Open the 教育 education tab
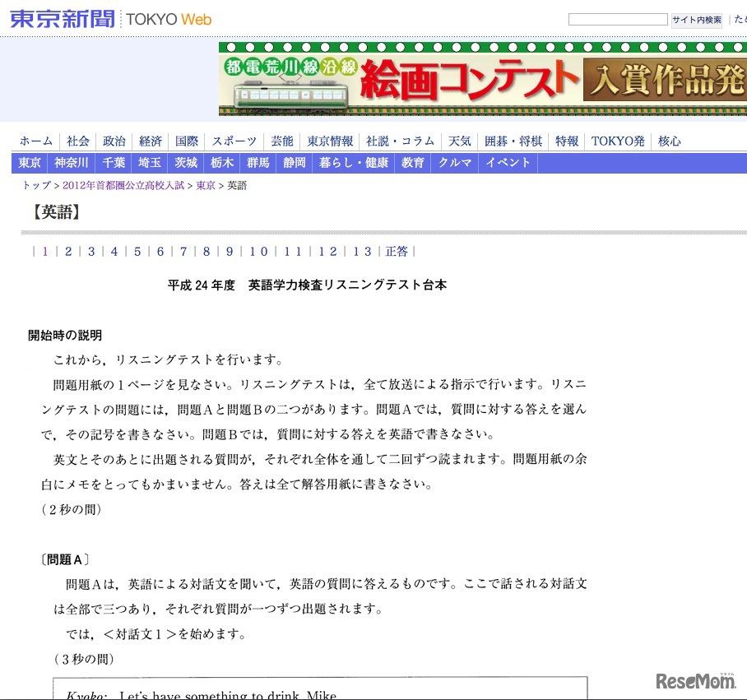 click(413, 163)
